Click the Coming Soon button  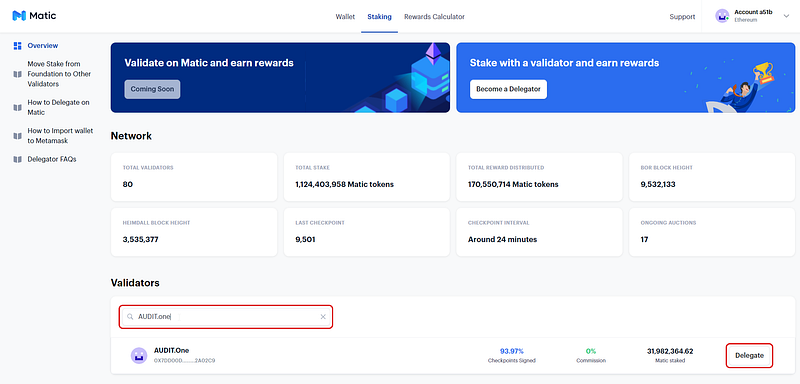(x=152, y=89)
